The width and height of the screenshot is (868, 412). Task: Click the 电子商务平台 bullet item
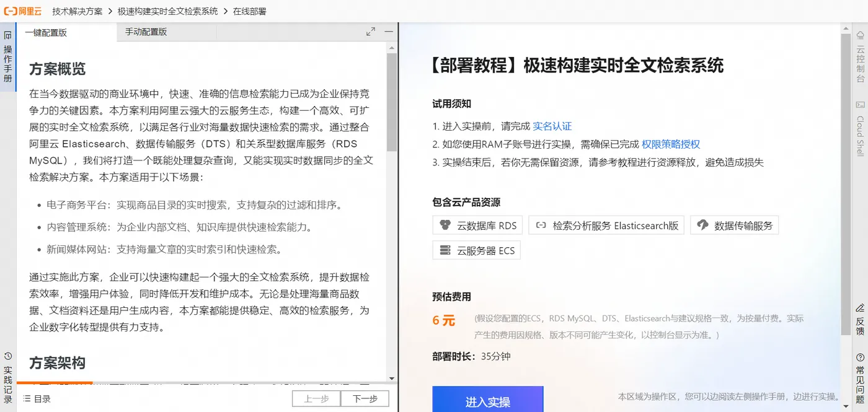pos(195,204)
